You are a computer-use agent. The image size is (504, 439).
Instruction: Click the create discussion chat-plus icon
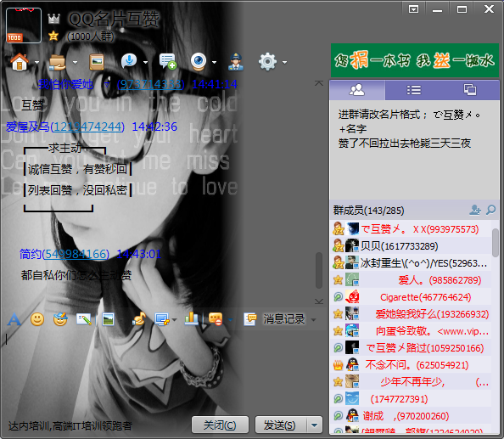(x=168, y=61)
